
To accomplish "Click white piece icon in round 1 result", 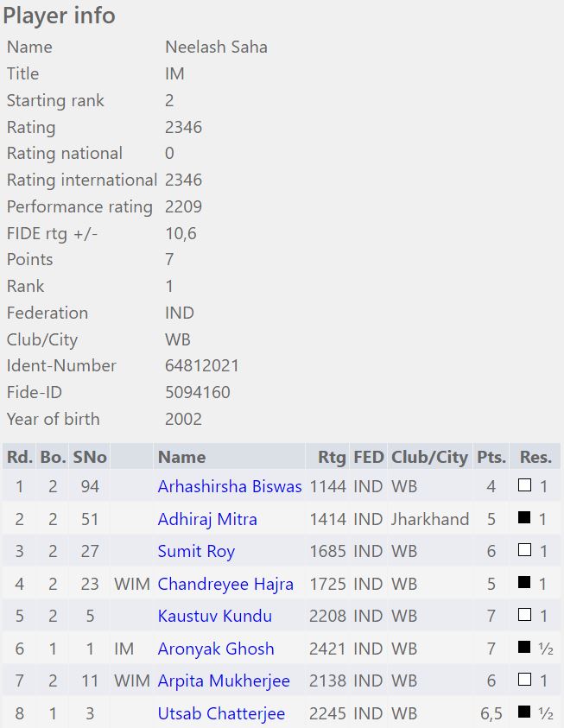I will click(524, 486).
